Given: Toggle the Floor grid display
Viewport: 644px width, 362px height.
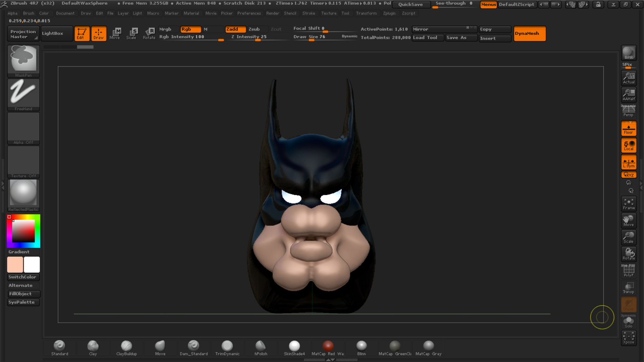Looking at the screenshot, I should pos(629,128).
